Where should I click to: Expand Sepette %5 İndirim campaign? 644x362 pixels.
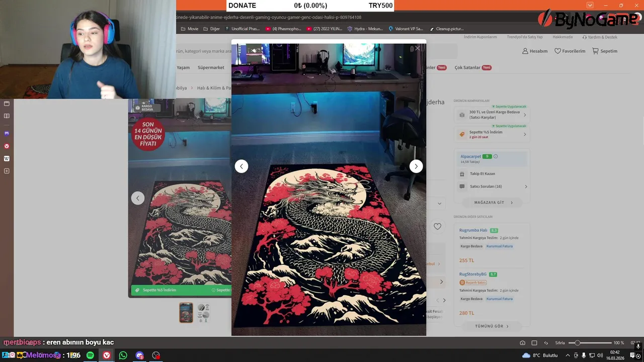tap(492, 134)
